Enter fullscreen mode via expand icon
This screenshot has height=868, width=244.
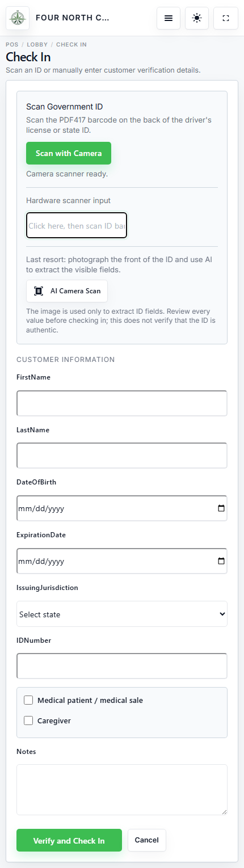pos(226,18)
